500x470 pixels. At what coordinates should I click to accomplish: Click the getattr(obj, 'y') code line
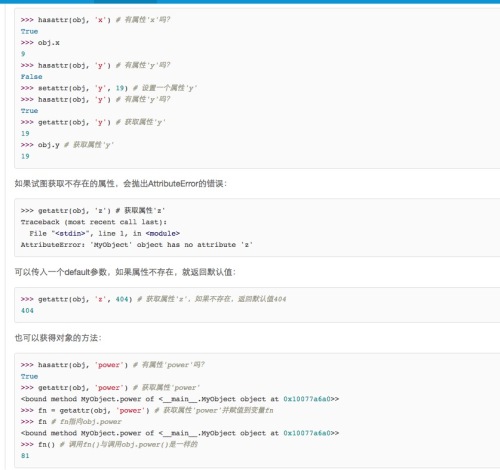point(93,122)
